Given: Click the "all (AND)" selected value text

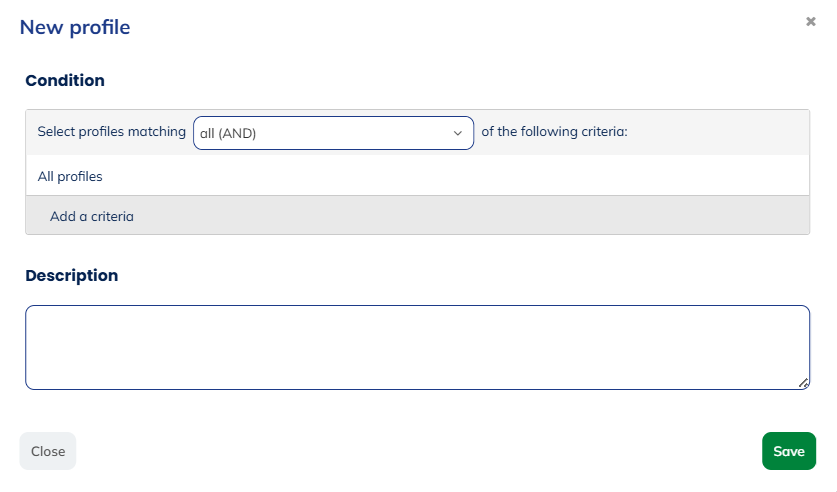Looking at the screenshot, I should [x=228, y=133].
